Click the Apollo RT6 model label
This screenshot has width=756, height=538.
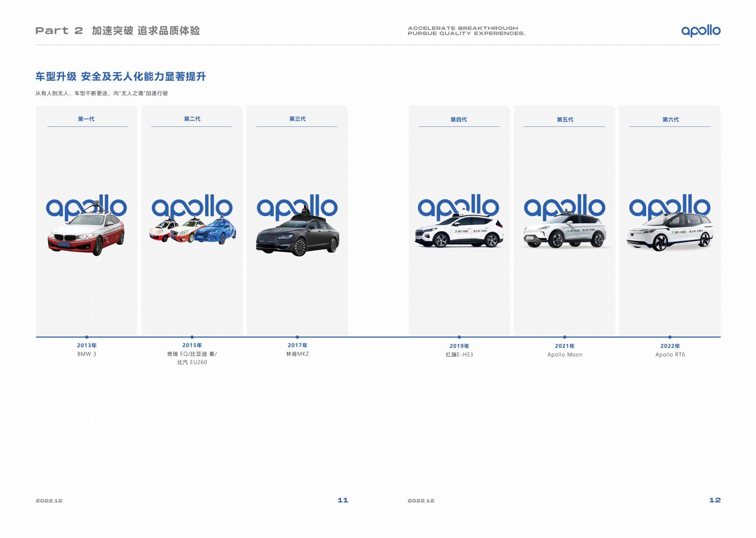(x=670, y=355)
